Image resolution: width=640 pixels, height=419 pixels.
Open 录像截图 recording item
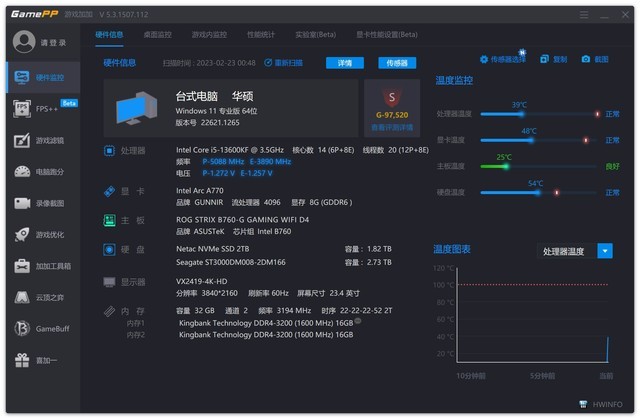[43, 203]
